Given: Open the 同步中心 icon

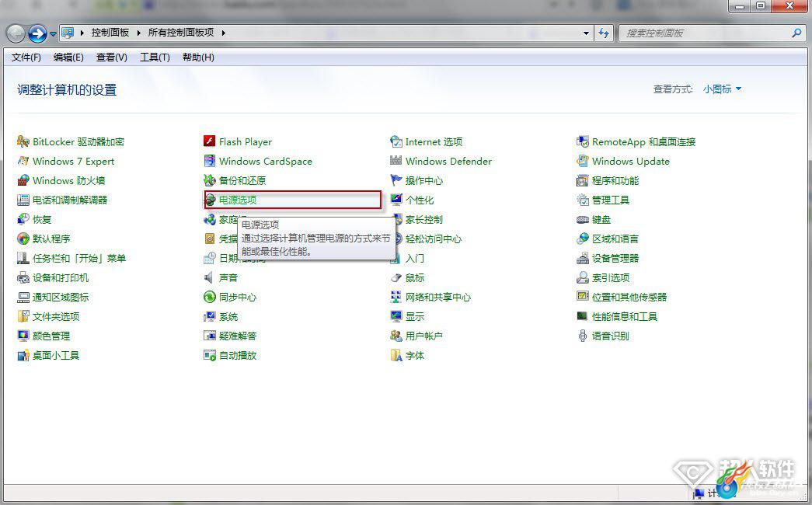Looking at the screenshot, I should coord(209,297).
